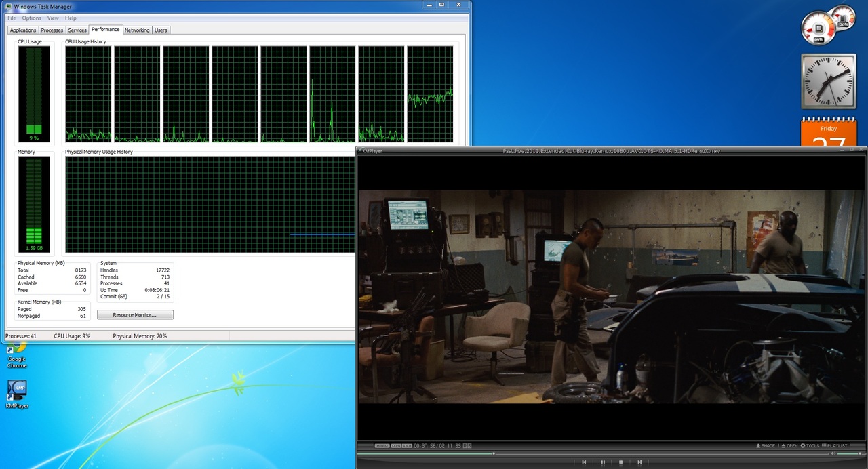Open the File menu in Task Manager
Viewport: 868px width, 469px height.
[12, 18]
